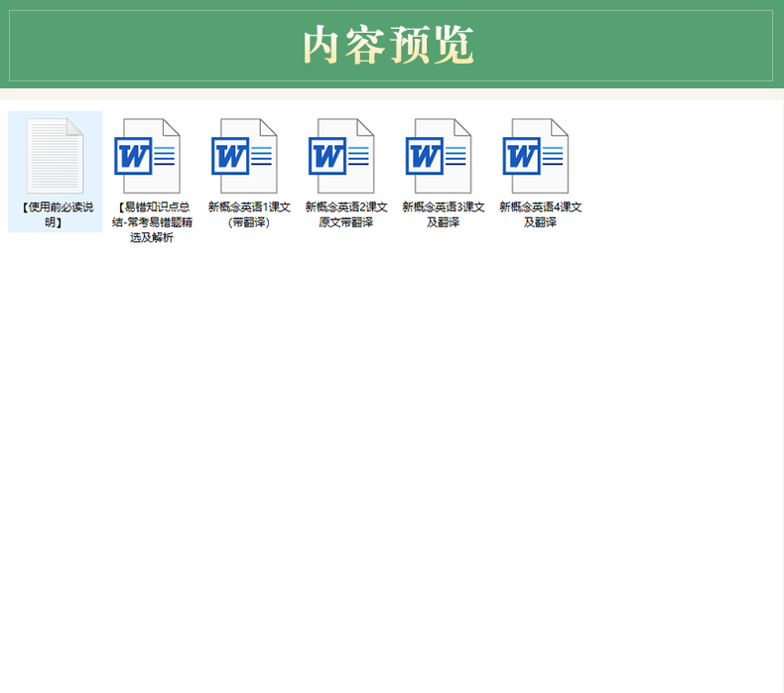Select the 新概念英语3课文 Word document icon

(x=438, y=156)
